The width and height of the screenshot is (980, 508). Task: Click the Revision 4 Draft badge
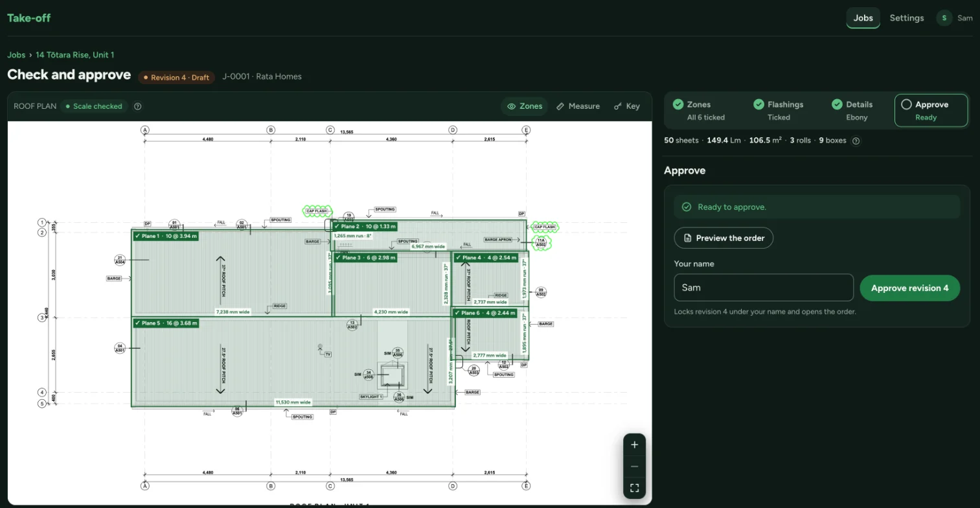[x=176, y=77]
